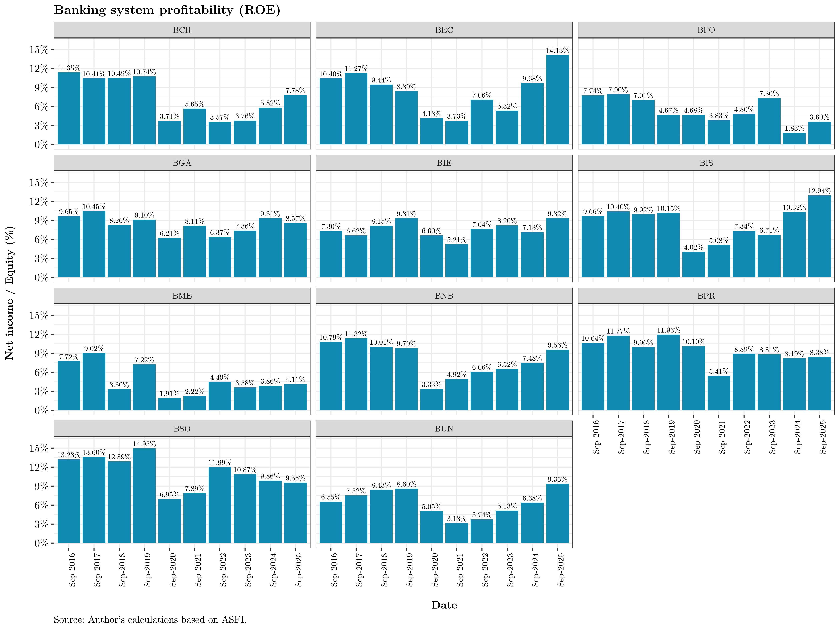840x630 pixels.
Task: Click the 14.13% bar in BEC chart
Action: click(557, 100)
